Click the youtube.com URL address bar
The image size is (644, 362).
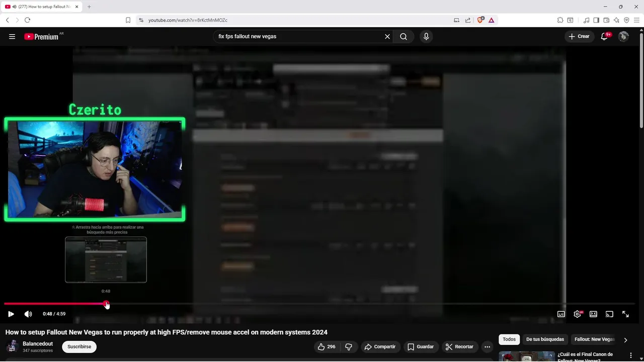pyautogui.click(x=188, y=20)
